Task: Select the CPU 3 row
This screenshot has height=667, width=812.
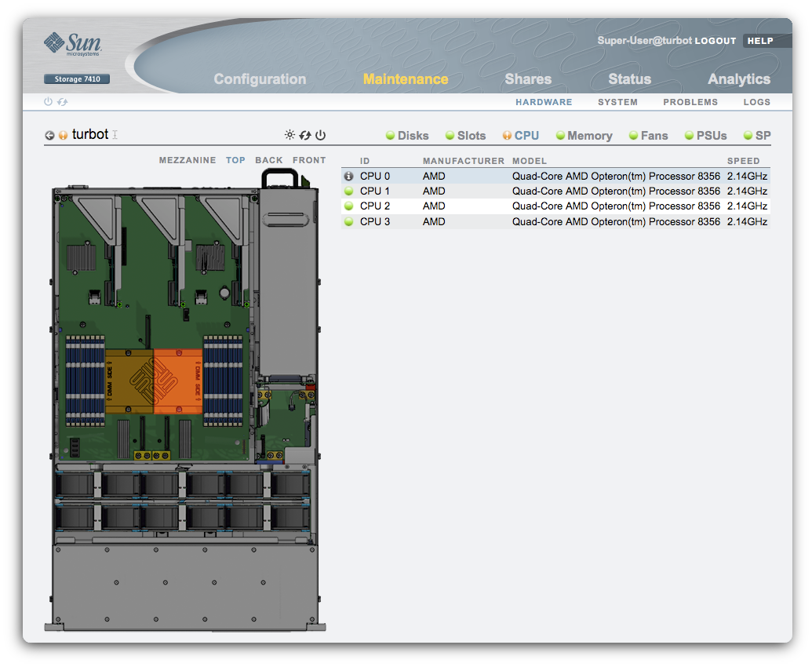Action: tap(555, 221)
